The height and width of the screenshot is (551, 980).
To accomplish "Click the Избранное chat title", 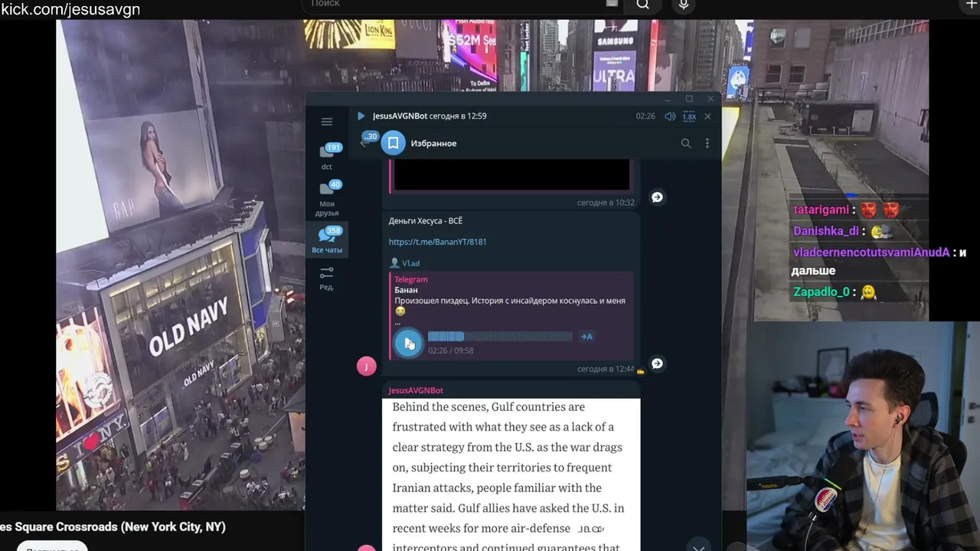I will click(x=433, y=143).
